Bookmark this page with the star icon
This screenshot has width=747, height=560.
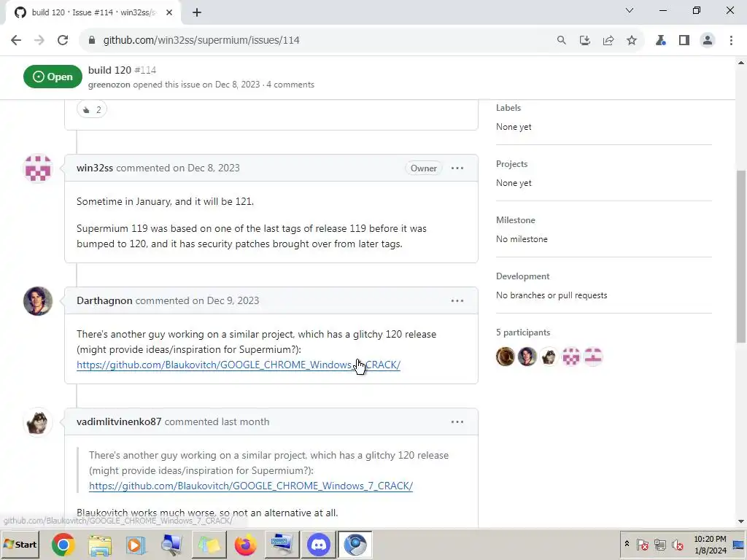[632, 40]
